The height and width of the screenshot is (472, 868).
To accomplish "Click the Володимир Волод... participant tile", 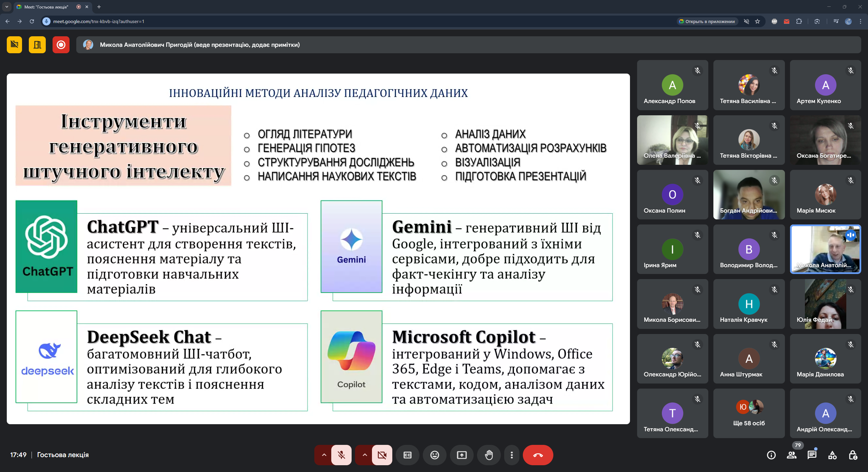I will click(x=749, y=249).
